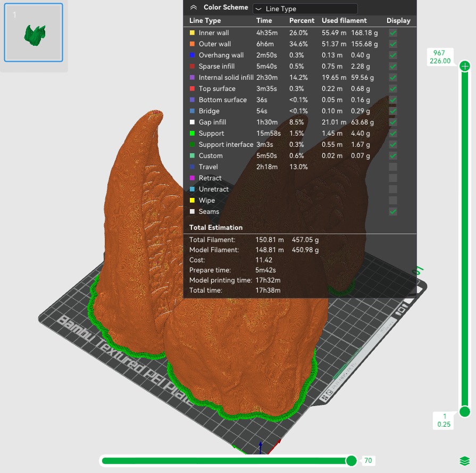Toggle Seams display checkbox

pyautogui.click(x=393, y=211)
